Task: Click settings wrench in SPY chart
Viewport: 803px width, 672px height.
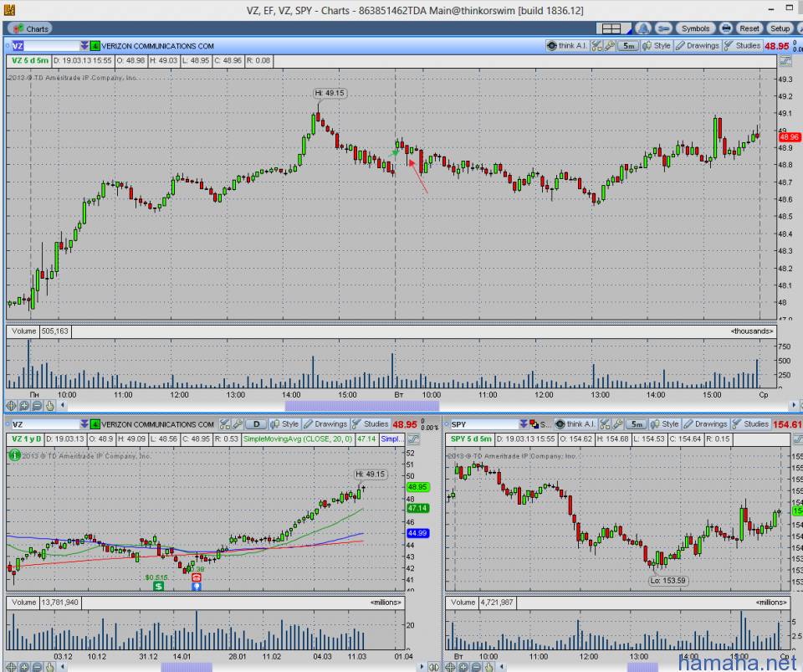Action: click(617, 424)
